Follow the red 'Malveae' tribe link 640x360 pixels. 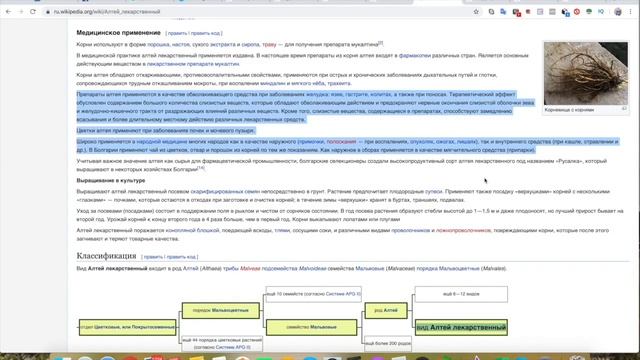(250, 269)
